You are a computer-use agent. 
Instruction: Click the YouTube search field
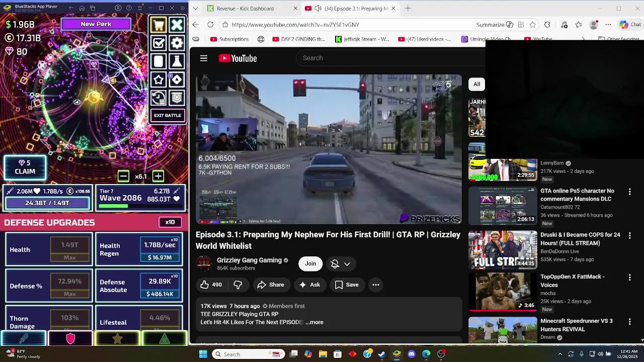390,58
